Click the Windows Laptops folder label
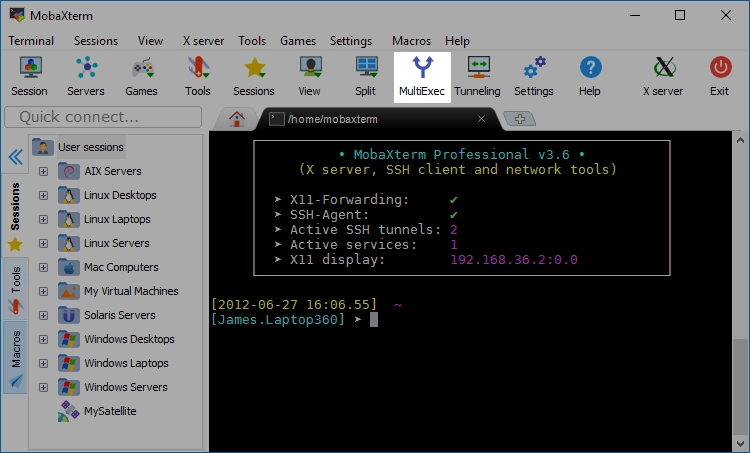The image size is (750, 453). [x=126, y=363]
